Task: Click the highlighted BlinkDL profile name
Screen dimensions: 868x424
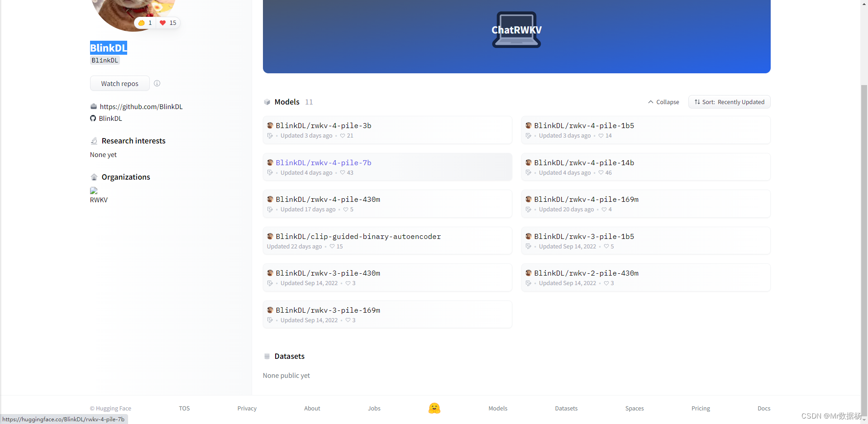Action: 109,48
